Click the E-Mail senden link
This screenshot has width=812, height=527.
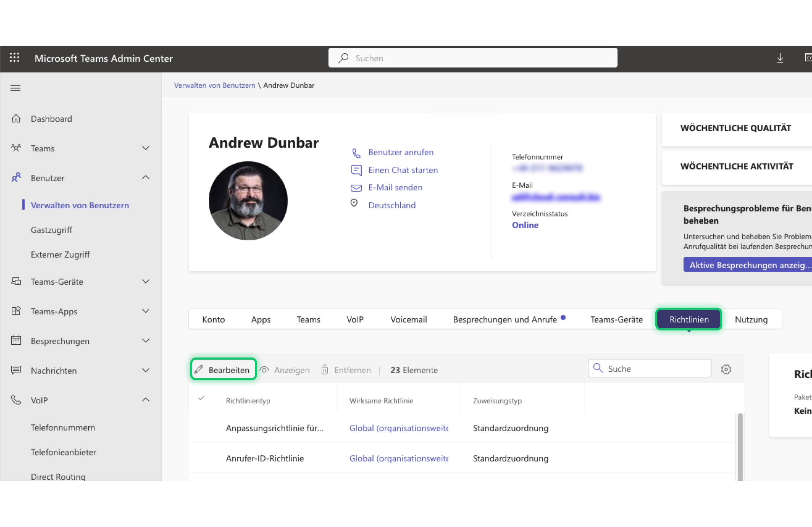(395, 188)
